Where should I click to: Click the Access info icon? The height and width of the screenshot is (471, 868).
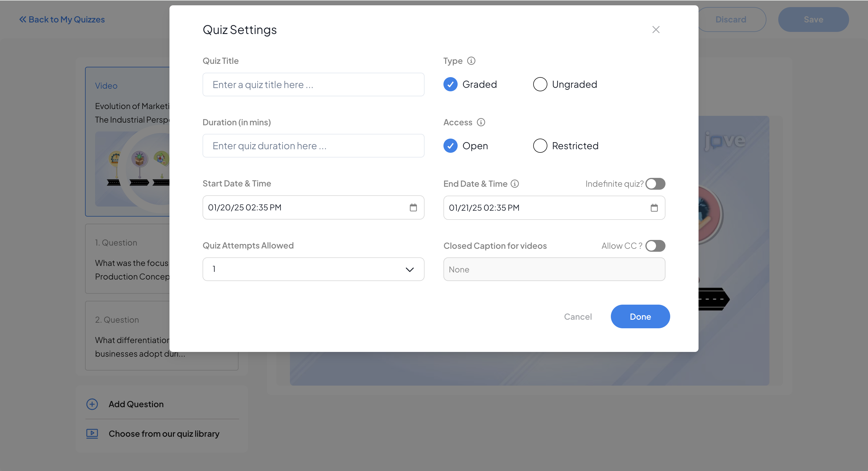coord(481,122)
